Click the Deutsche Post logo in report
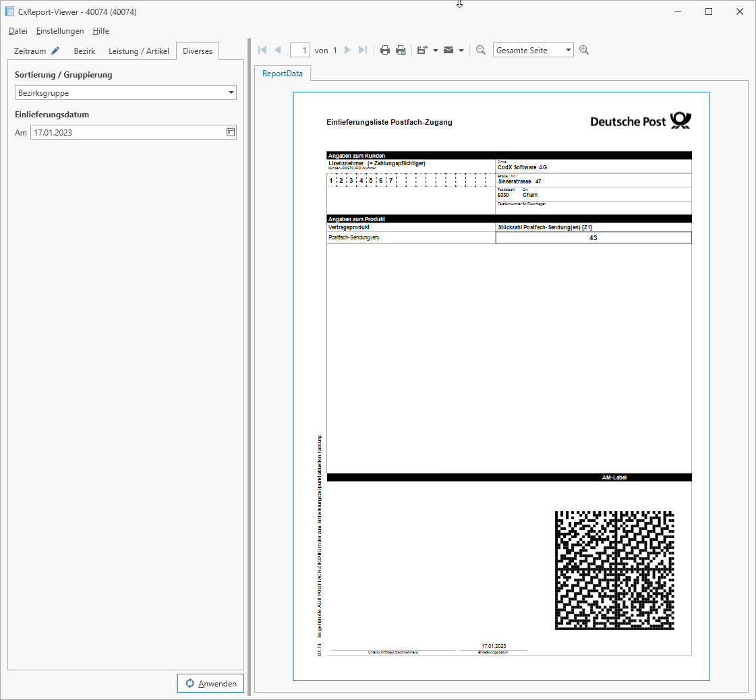Image resolution: width=756 pixels, height=700 pixels. [x=641, y=121]
